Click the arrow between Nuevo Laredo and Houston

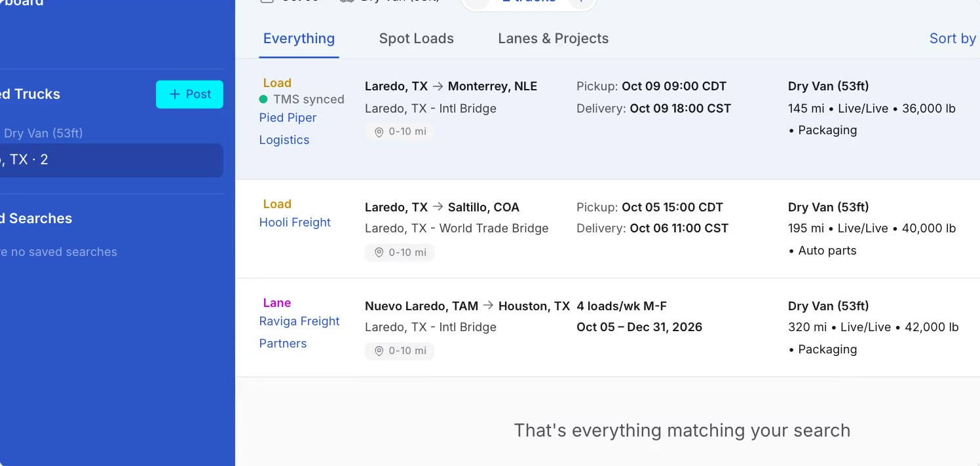pos(488,306)
